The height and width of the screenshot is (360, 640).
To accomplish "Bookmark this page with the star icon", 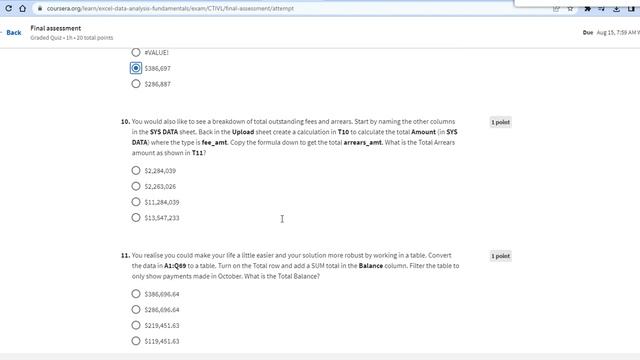I will (x=570, y=8).
